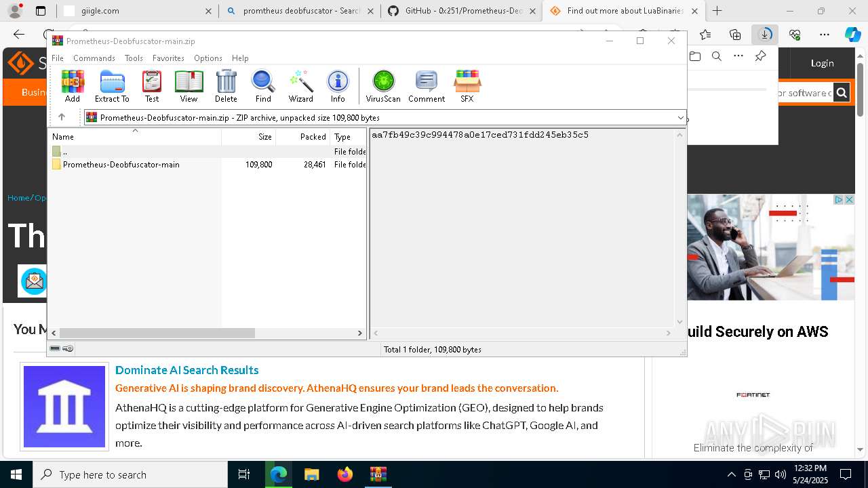Screen dimensions: 868x488
Task: Open the Options menu
Action: click(208, 58)
